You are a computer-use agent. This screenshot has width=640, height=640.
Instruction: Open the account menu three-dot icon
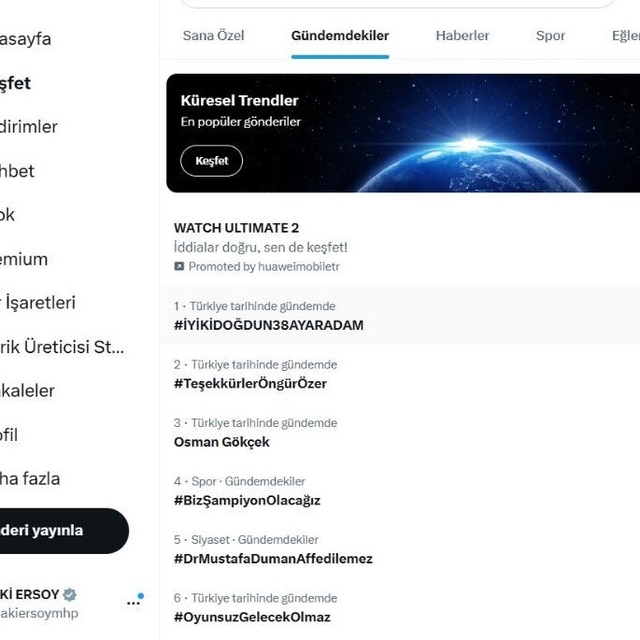pos(133,603)
